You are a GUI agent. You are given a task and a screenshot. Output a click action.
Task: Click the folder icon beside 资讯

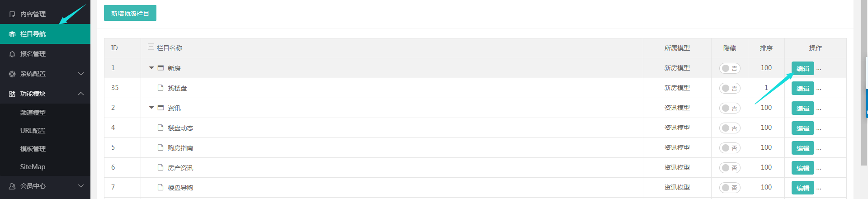click(160, 108)
